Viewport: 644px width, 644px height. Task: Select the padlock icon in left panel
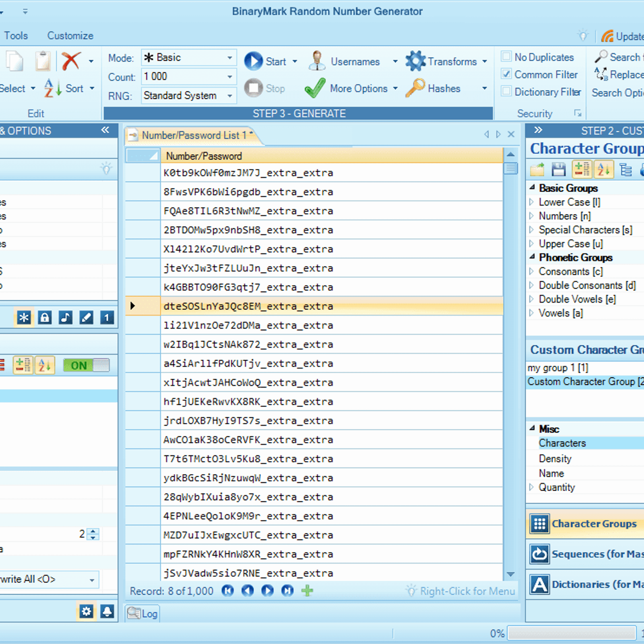coord(45,318)
